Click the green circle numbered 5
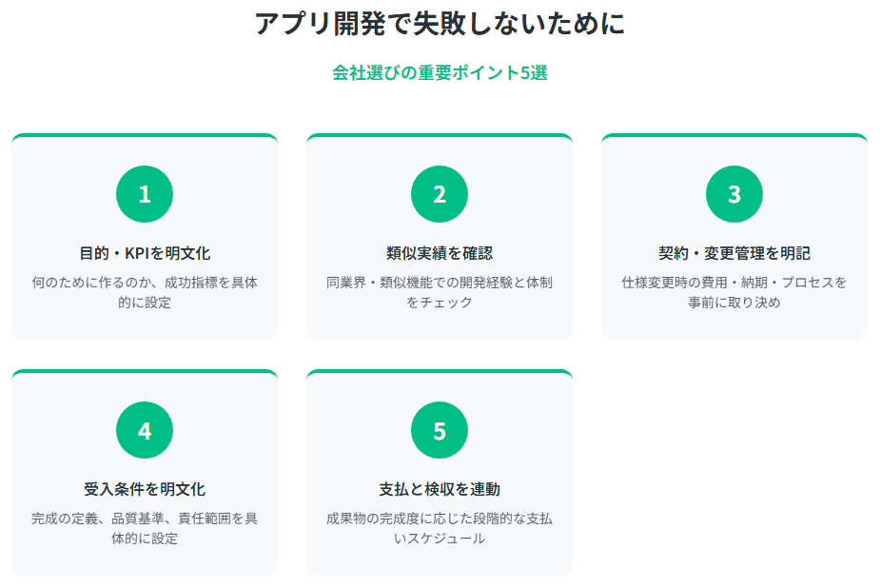The image size is (880, 588). (x=440, y=430)
